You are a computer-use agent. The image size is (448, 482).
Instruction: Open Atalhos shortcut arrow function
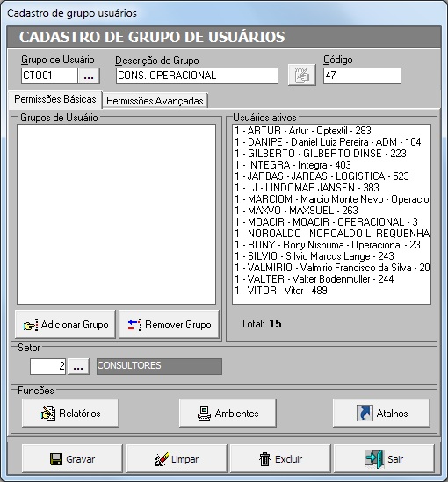[x=381, y=414]
